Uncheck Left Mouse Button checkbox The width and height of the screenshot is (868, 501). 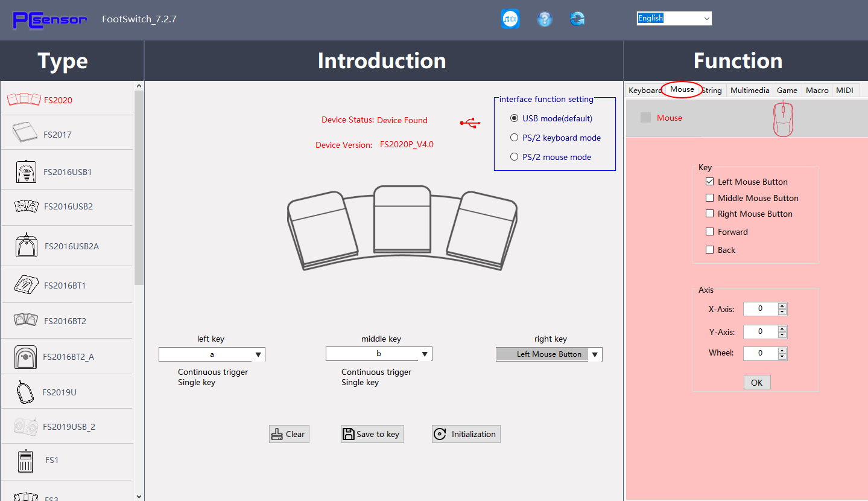710,182
